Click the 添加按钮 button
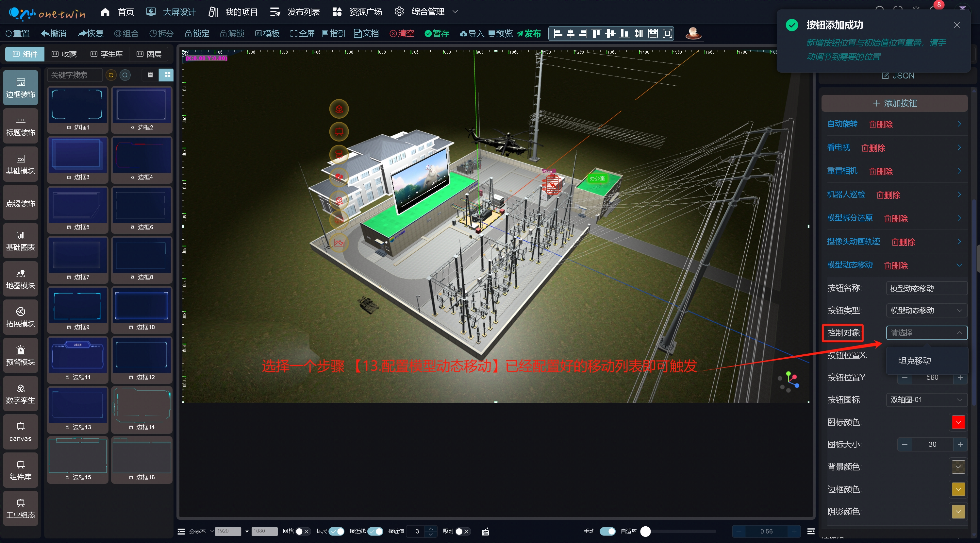Image resolution: width=980 pixels, height=543 pixels. (x=894, y=103)
